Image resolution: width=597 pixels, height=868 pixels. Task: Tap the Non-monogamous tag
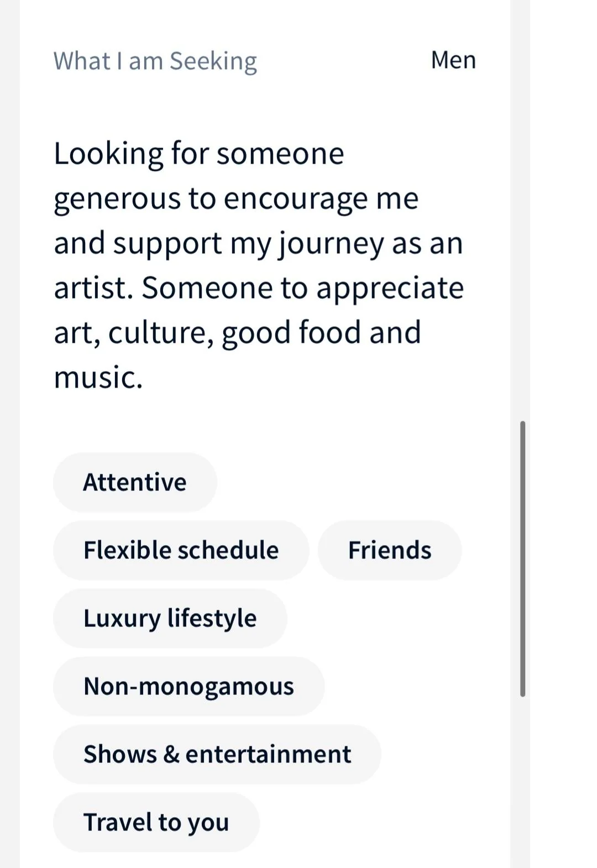coord(188,686)
